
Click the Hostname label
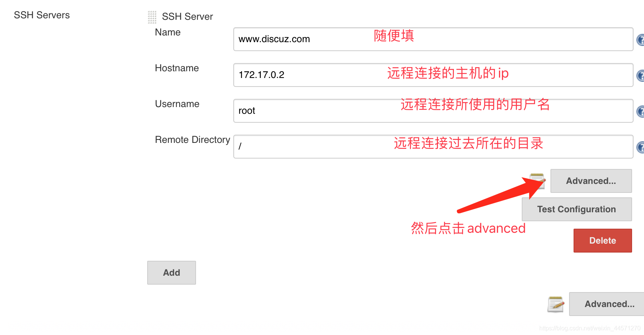(x=177, y=68)
